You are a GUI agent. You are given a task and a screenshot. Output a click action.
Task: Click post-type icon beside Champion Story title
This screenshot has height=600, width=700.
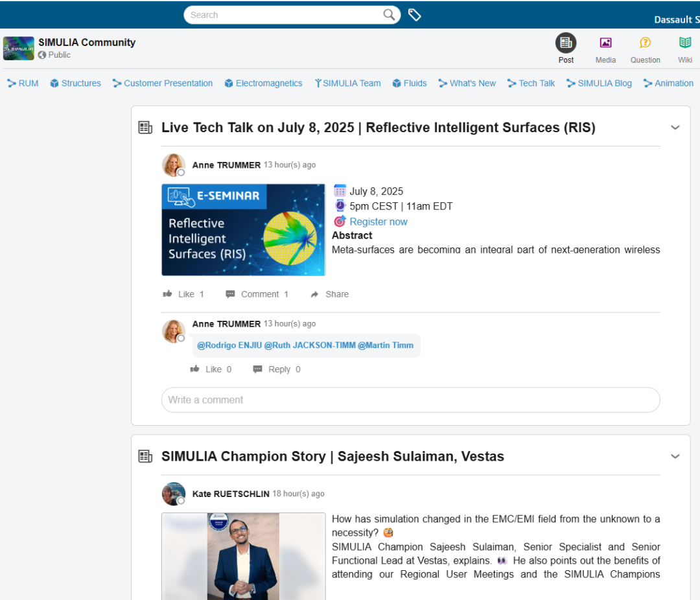click(145, 456)
